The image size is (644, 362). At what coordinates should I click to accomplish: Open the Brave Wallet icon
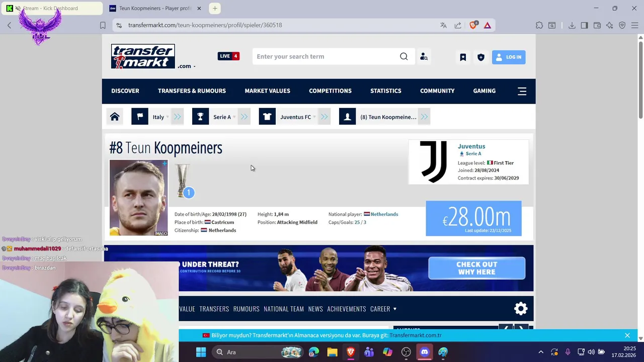point(597,25)
